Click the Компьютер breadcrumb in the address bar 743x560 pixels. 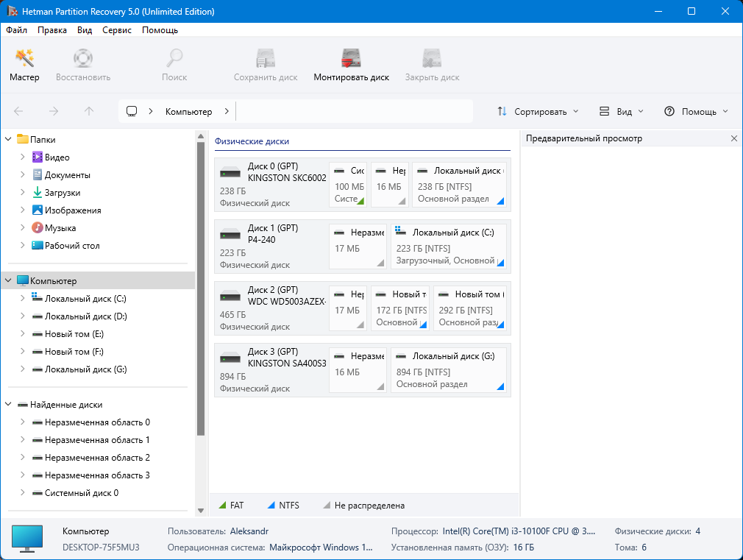point(188,112)
